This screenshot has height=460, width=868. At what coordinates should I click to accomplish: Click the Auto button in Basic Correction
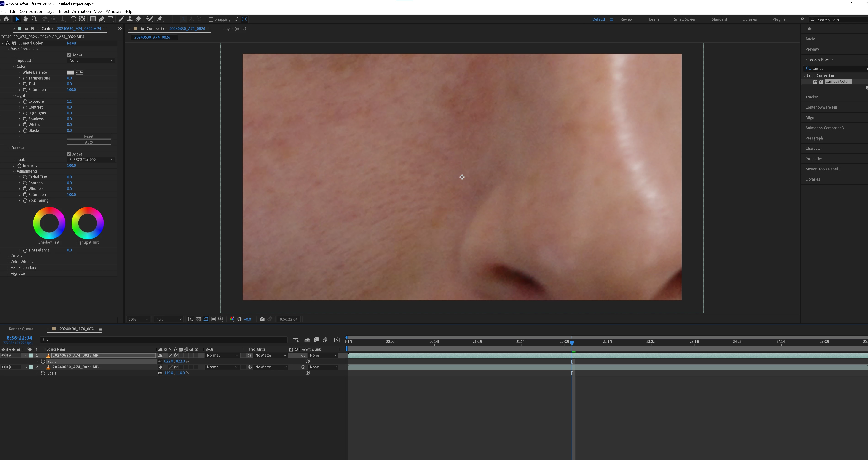click(89, 142)
